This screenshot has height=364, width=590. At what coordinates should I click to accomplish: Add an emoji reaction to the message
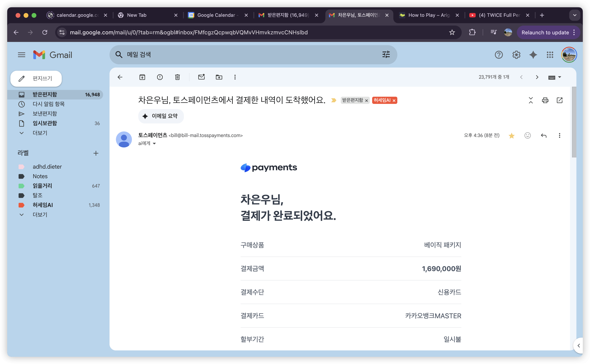pos(527,135)
